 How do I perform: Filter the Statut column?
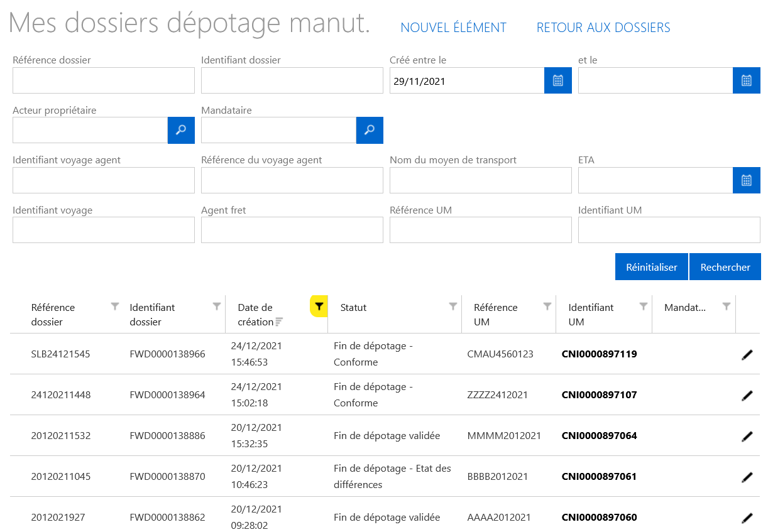coord(453,307)
